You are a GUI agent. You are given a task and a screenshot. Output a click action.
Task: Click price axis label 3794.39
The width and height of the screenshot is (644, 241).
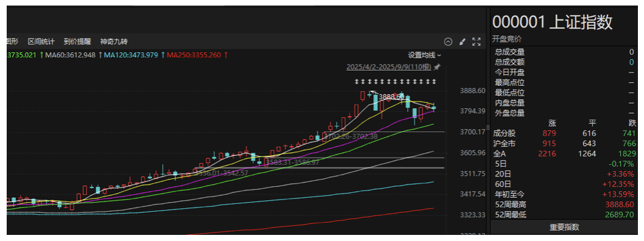473,111
